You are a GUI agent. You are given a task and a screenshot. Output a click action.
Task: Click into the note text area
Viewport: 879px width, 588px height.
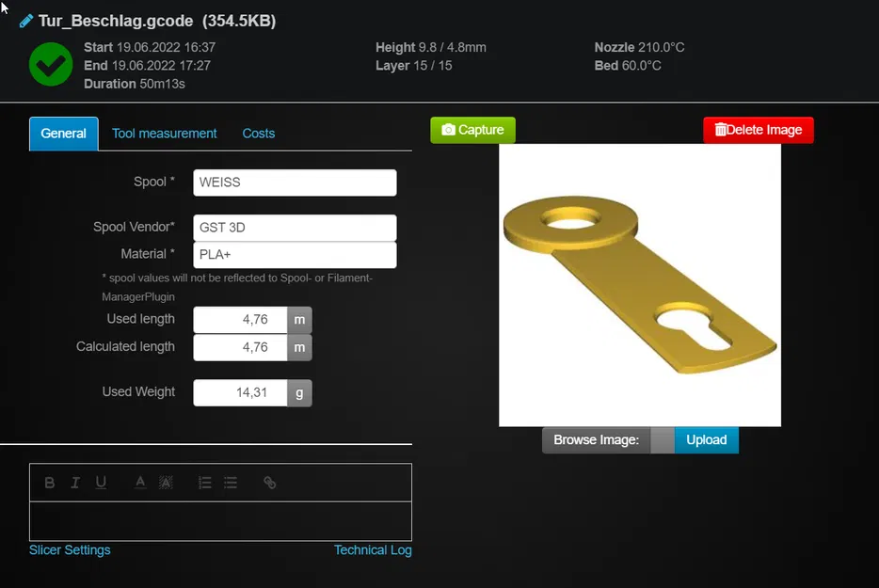220,521
